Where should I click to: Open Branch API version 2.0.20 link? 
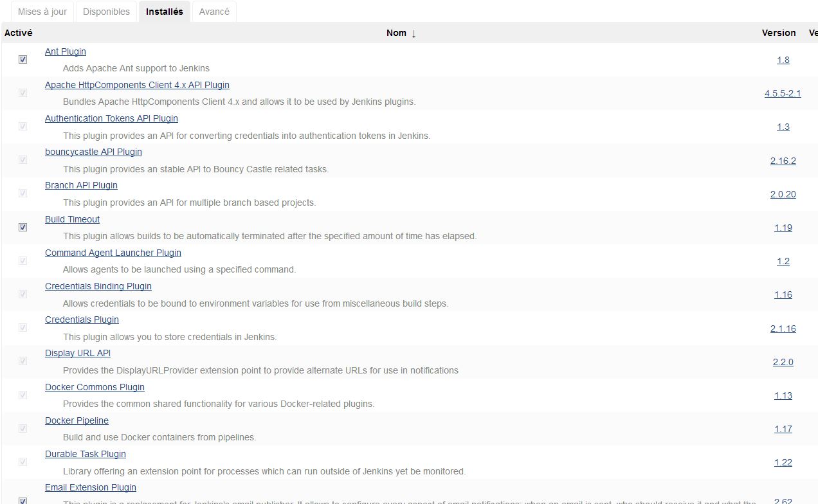[783, 194]
